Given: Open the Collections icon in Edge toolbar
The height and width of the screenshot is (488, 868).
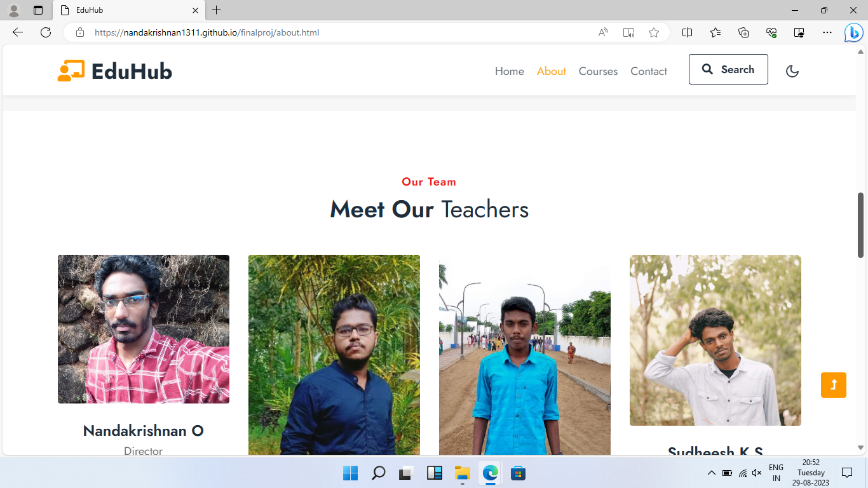Looking at the screenshot, I should (743, 32).
